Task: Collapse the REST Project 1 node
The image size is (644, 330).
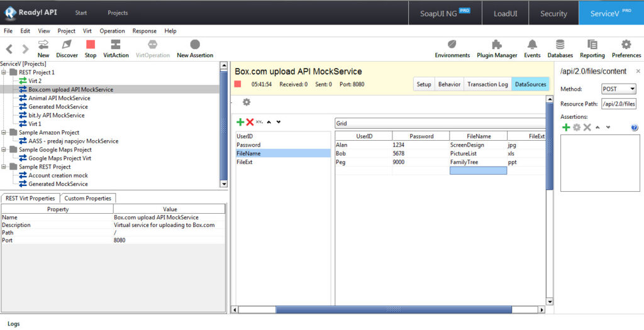Action: (4, 72)
